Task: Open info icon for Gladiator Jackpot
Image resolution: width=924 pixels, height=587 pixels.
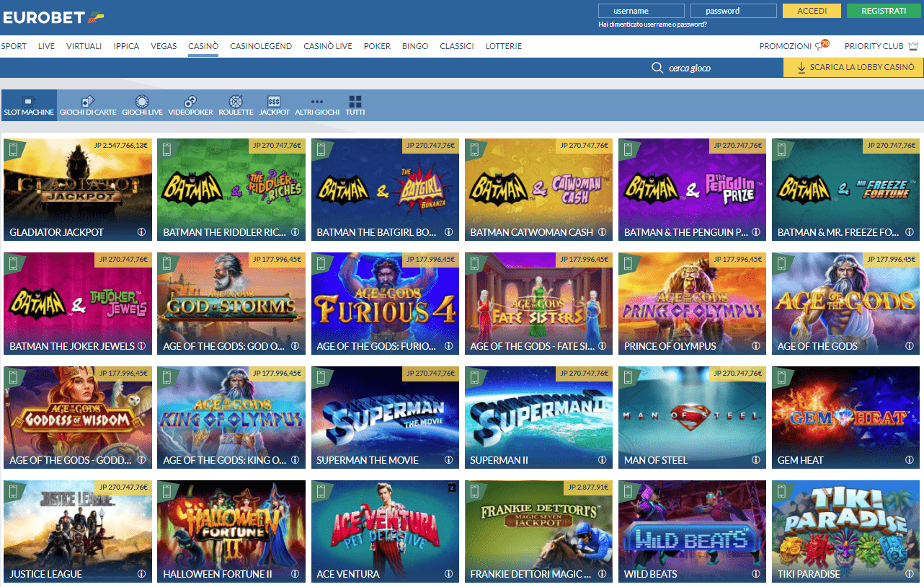Action: [141, 232]
